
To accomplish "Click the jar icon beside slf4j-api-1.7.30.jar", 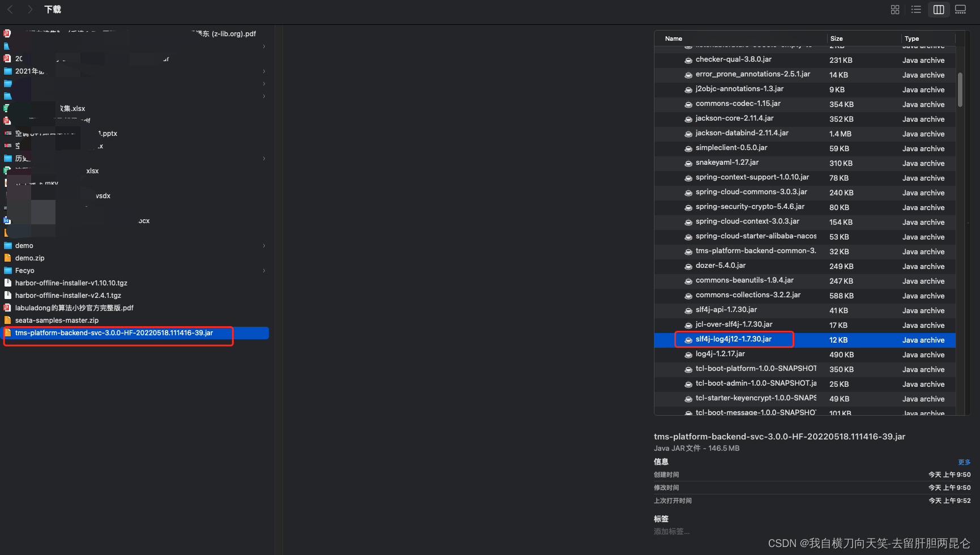I will pos(688,310).
